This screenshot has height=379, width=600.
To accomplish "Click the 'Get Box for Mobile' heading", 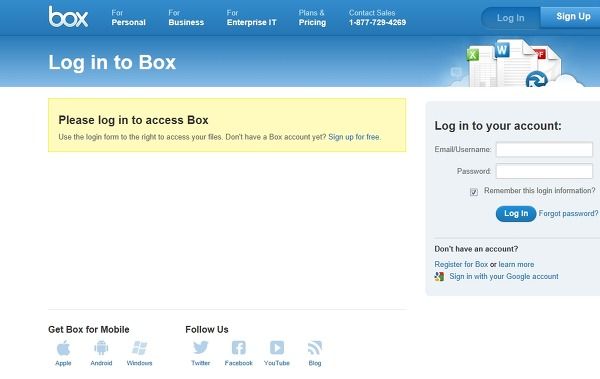I will point(89,329).
